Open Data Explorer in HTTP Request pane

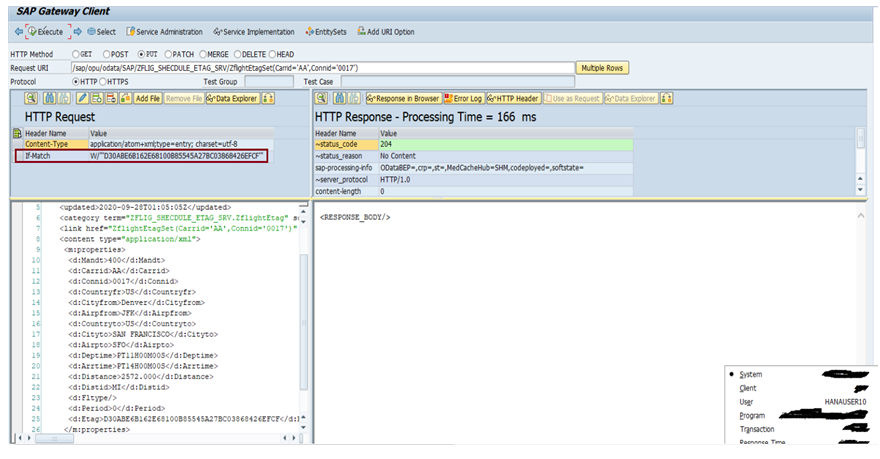tap(232, 98)
